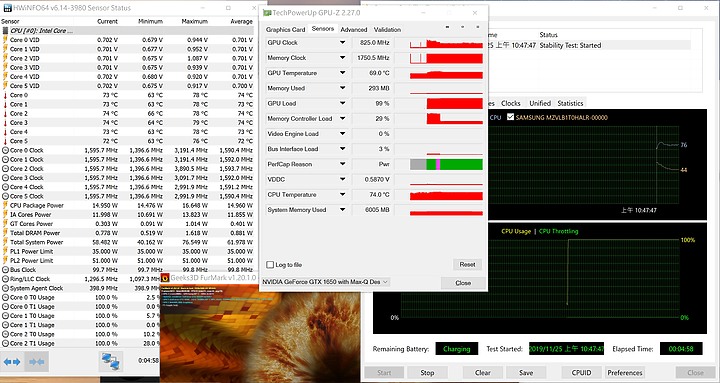Click chip icon of CPU [#0] Intel Core header
Screen dimensions: 720x383
tap(5, 31)
